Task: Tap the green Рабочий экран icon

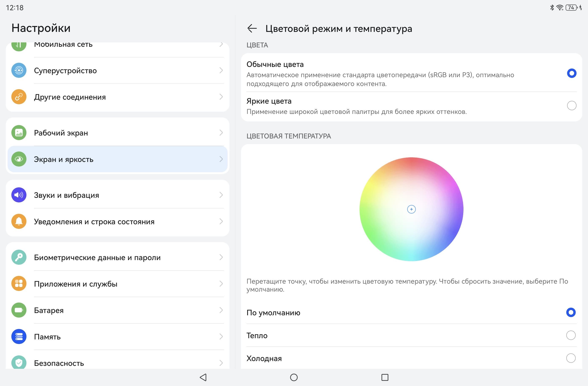Action: 19,133
